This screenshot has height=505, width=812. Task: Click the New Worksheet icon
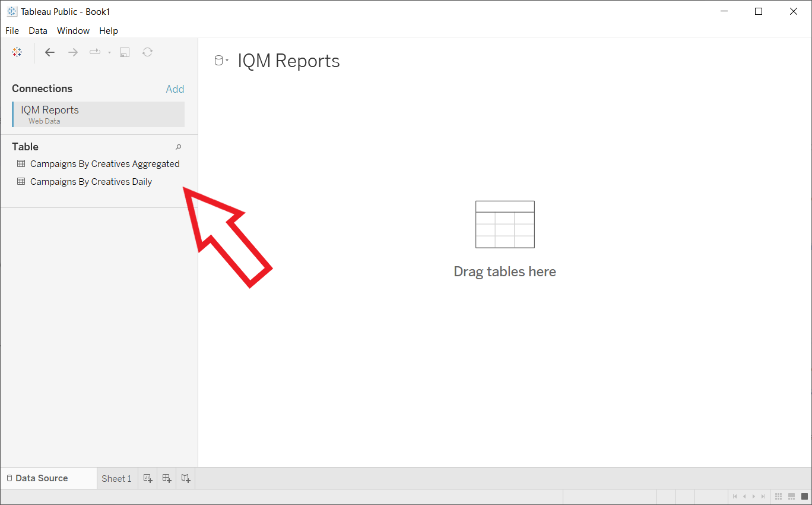[148, 478]
